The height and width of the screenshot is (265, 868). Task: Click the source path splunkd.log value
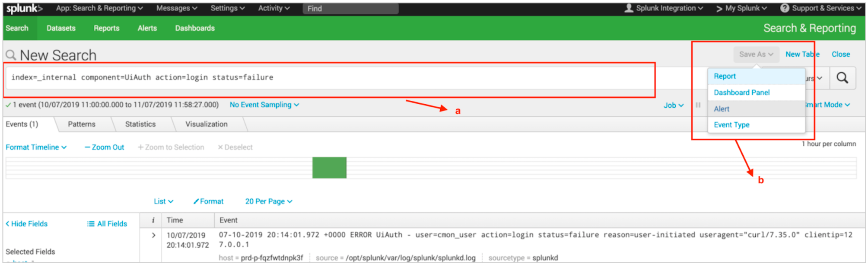point(410,258)
